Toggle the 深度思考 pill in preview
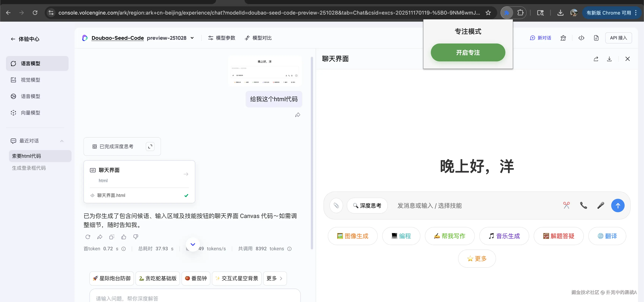The image size is (644, 302). [x=367, y=206]
